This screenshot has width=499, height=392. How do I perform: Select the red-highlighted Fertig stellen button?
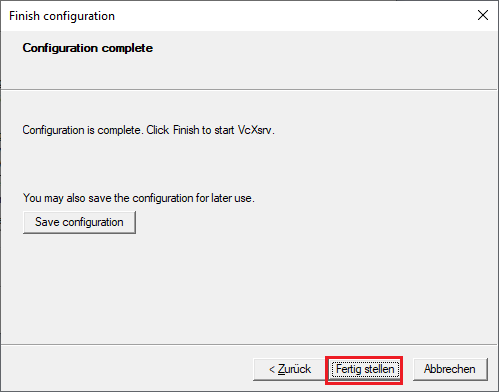tap(365, 369)
